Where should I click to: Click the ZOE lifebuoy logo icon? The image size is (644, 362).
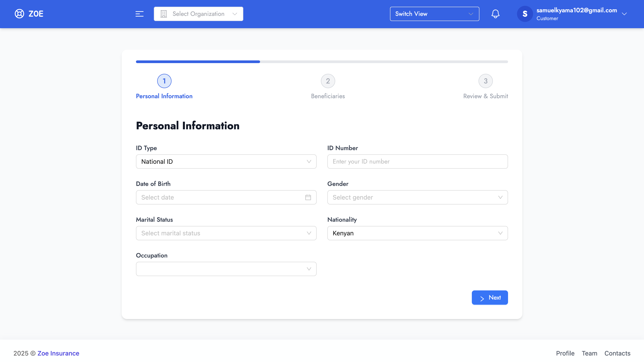click(x=19, y=14)
